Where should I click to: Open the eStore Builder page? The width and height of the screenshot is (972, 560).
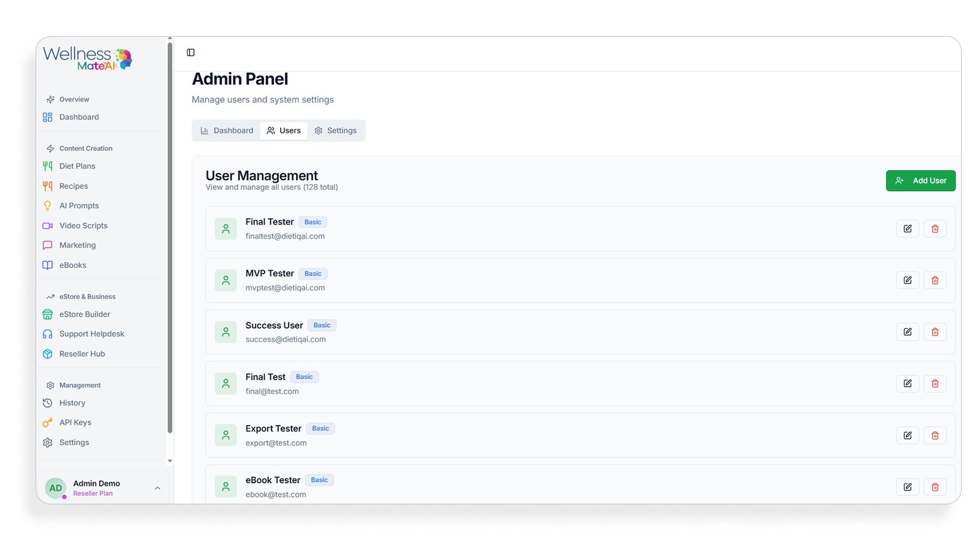coord(84,314)
